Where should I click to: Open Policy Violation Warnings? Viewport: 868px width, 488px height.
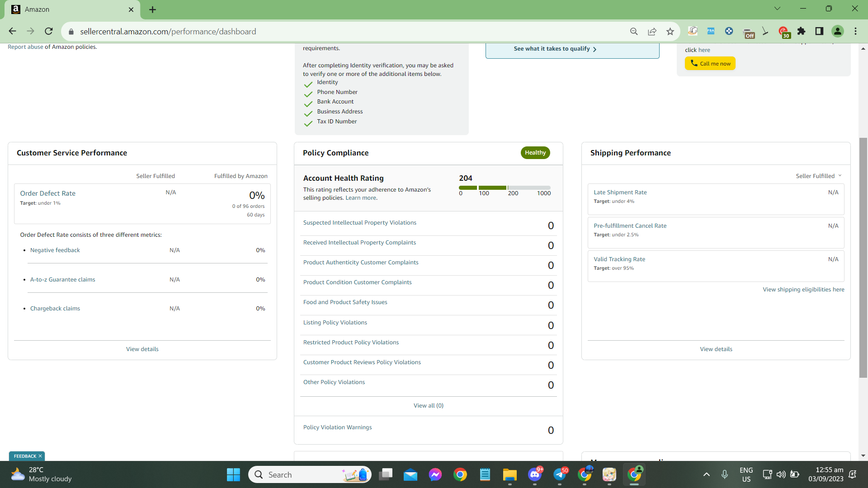[x=337, y=427]
